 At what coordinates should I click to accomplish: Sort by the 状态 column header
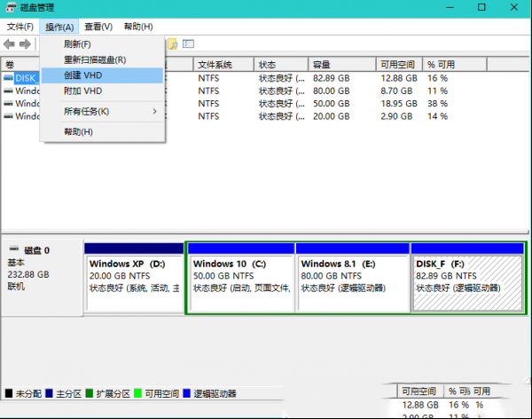(x=281, y=65)
